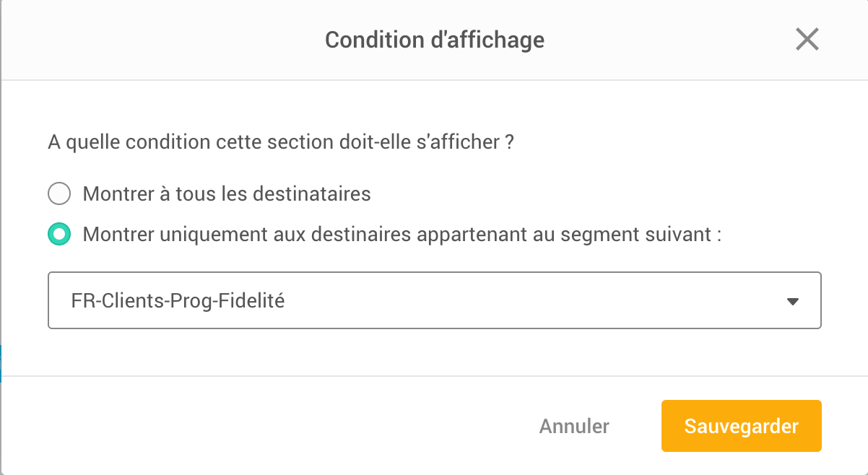868x475 pixels.
Task: Click the green filled radio circle
Action: pyautogui.click(x=58, y=235)
